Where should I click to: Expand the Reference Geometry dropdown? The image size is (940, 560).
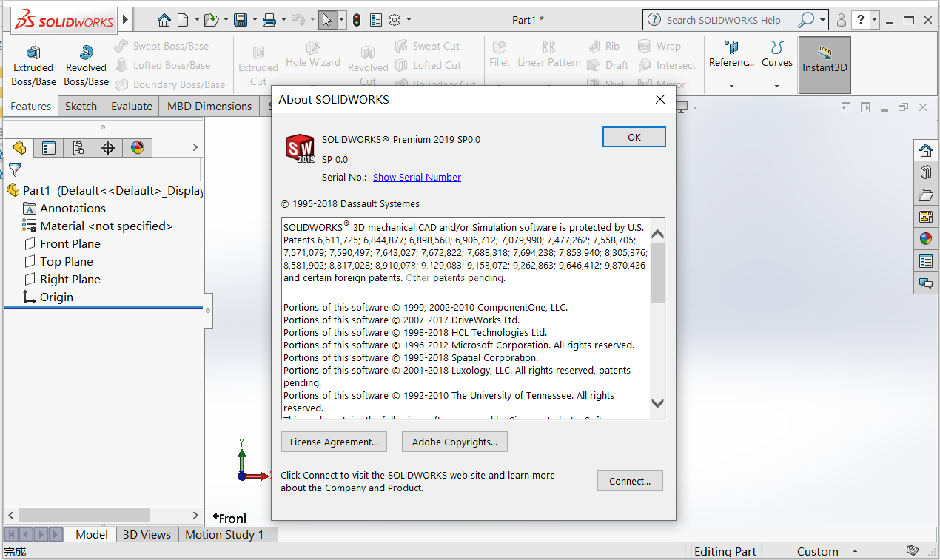click(x=731, y=87)
